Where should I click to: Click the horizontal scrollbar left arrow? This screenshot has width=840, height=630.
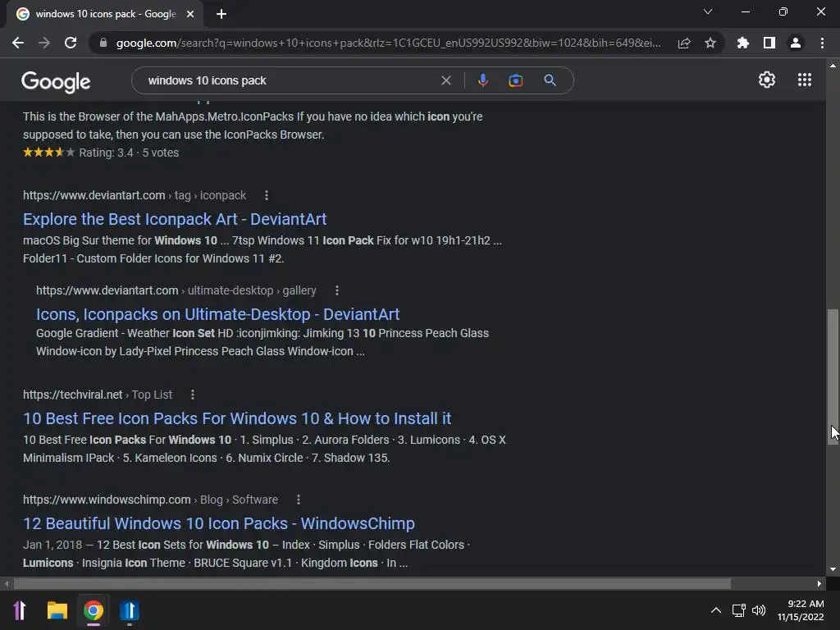[7, 583]
